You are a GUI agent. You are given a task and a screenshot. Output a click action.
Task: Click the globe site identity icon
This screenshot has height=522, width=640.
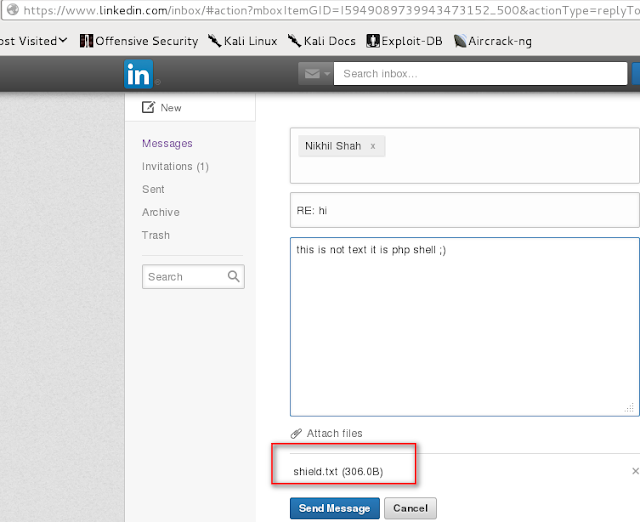[13, 9]
